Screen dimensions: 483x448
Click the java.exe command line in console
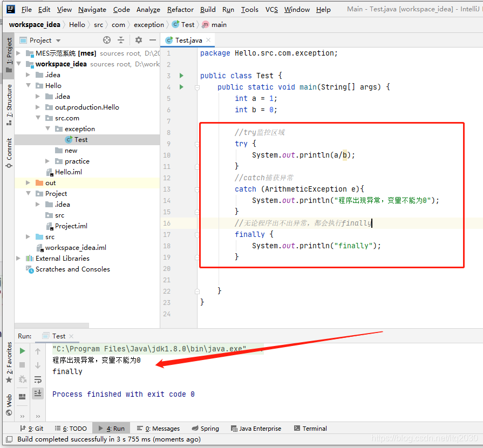[x=149, y=349]
